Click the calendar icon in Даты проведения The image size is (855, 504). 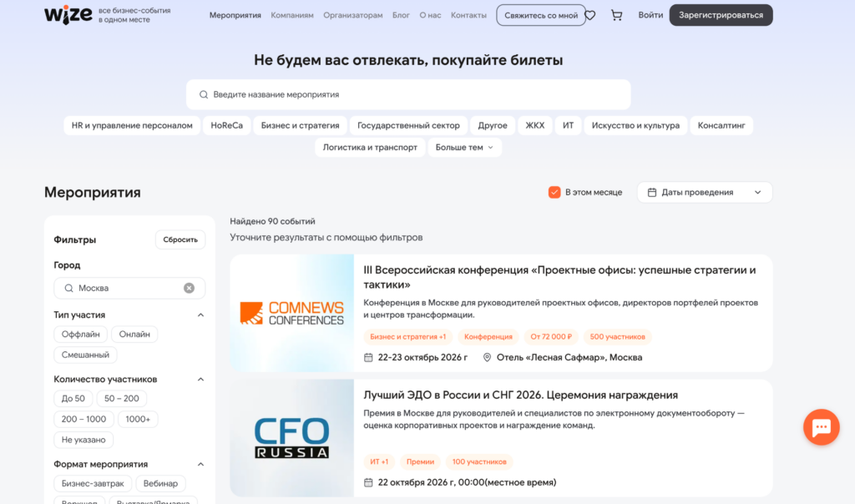coord(651,192)
